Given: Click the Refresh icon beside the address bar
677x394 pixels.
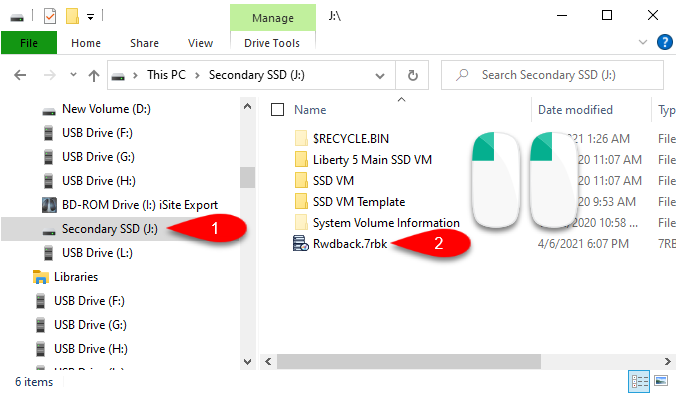Looking at the screenshot, I should 413,76.
